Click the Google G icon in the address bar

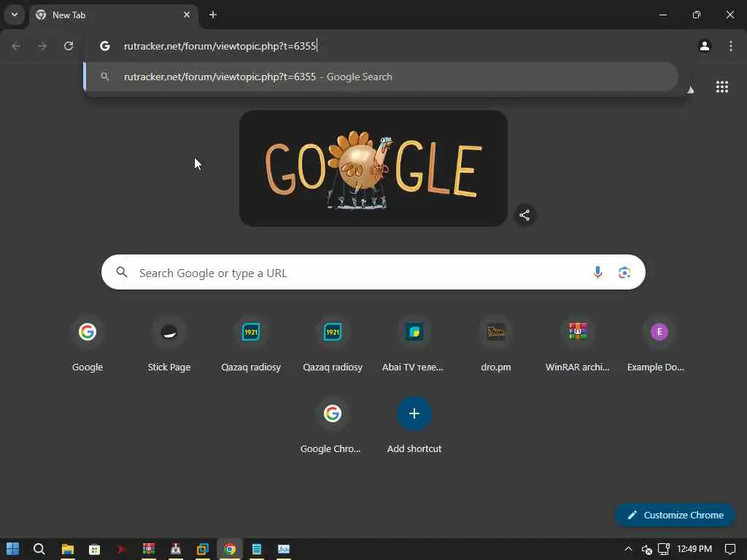(105, 46)
